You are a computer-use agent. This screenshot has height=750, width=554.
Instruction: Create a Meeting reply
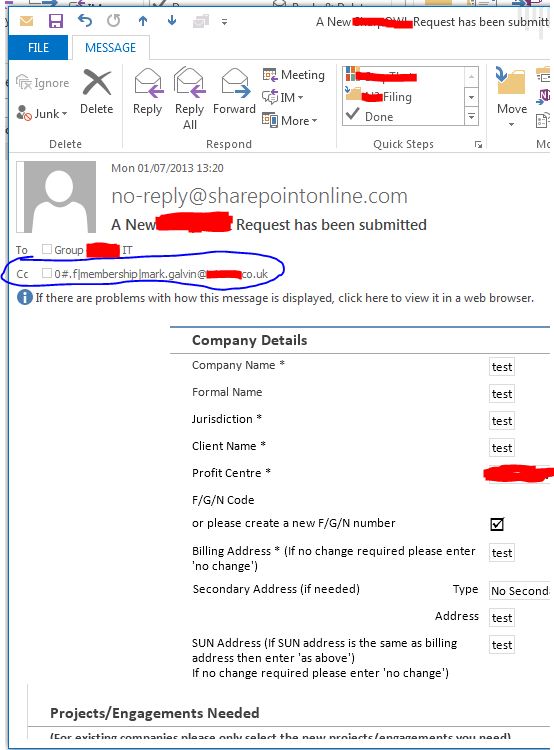(x=294, y=75)
